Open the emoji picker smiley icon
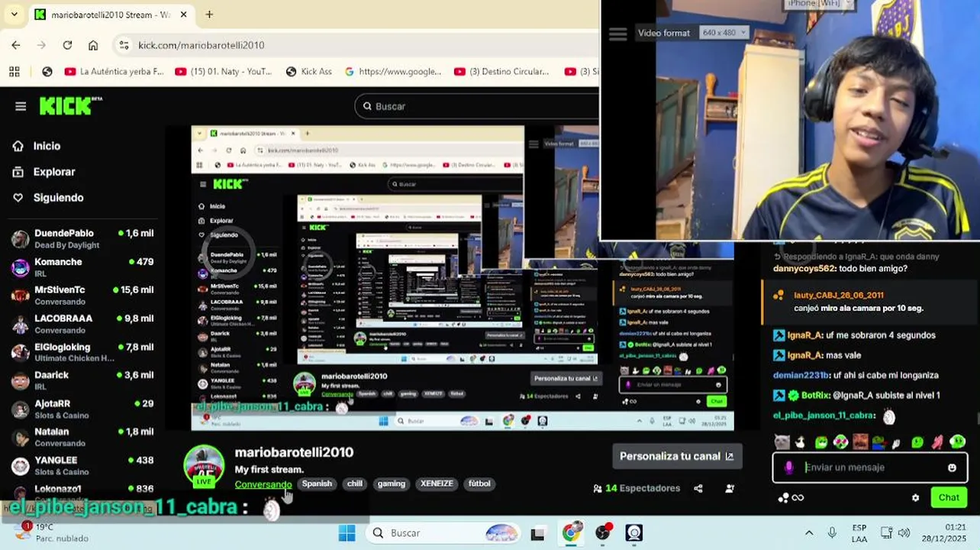This screenshot has height=550, width=980. click(x=952, y=467)
